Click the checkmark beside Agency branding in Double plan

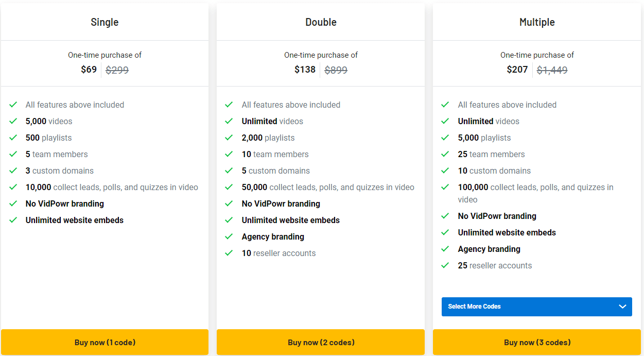230,236
